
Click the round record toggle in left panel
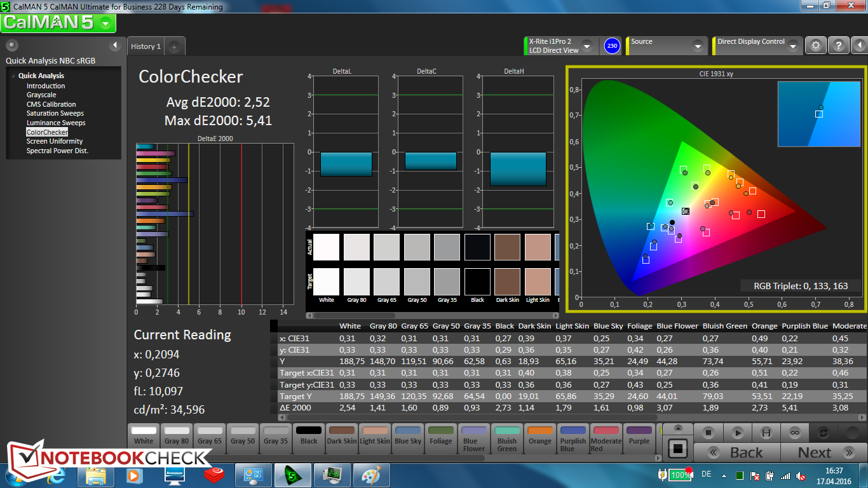[12, 45]
